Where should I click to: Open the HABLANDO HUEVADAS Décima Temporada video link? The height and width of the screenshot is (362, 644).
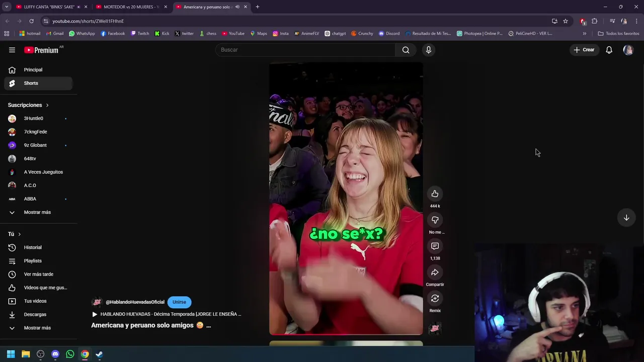click(x=167, y=314)
